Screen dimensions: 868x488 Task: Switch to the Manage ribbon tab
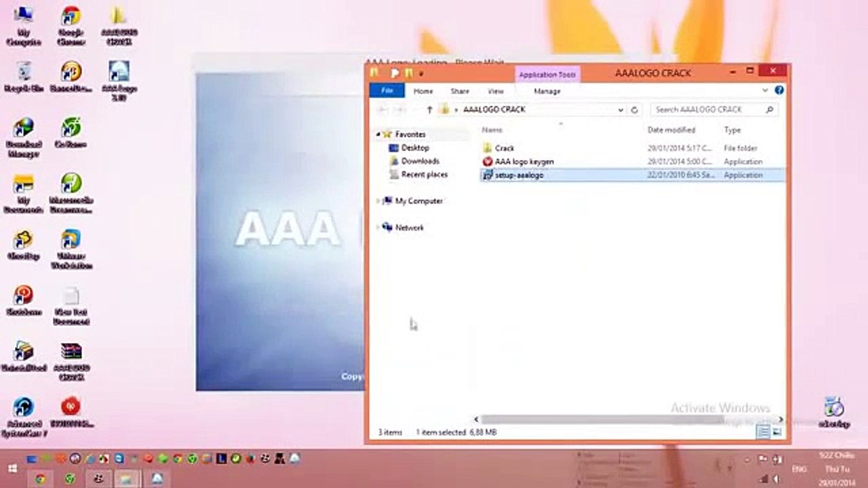(547, 91)
